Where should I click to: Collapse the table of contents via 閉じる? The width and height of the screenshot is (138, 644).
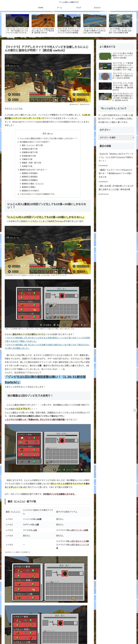point(50,134)
